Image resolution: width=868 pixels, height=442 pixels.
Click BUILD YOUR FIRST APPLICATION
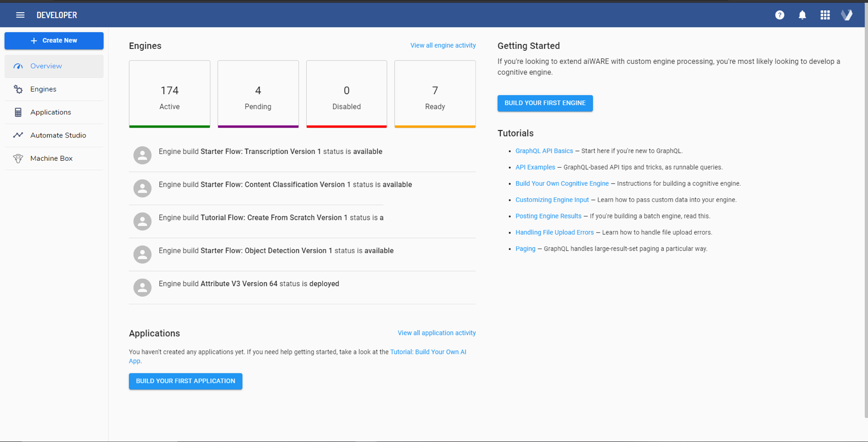tap(185, 381)
